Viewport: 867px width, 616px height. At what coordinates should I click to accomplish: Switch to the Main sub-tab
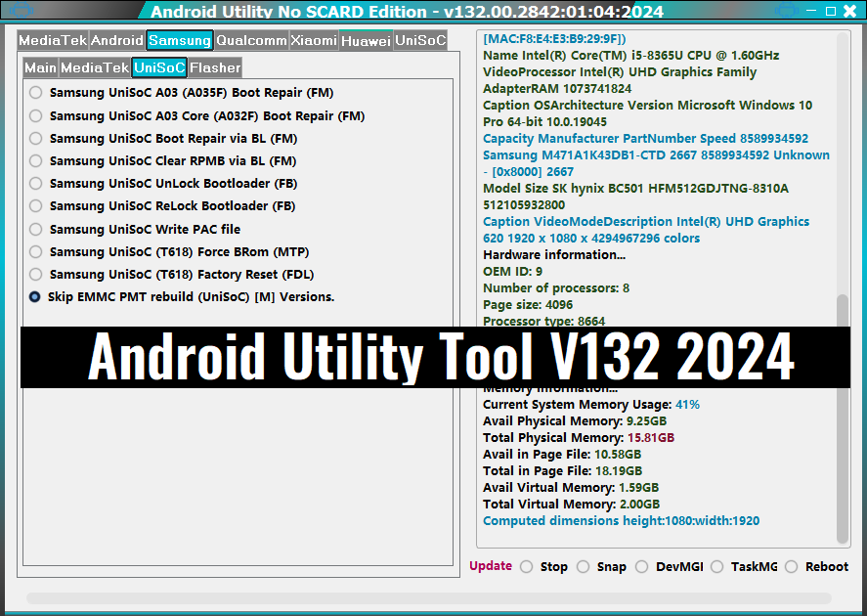click(x=41, y=67)
